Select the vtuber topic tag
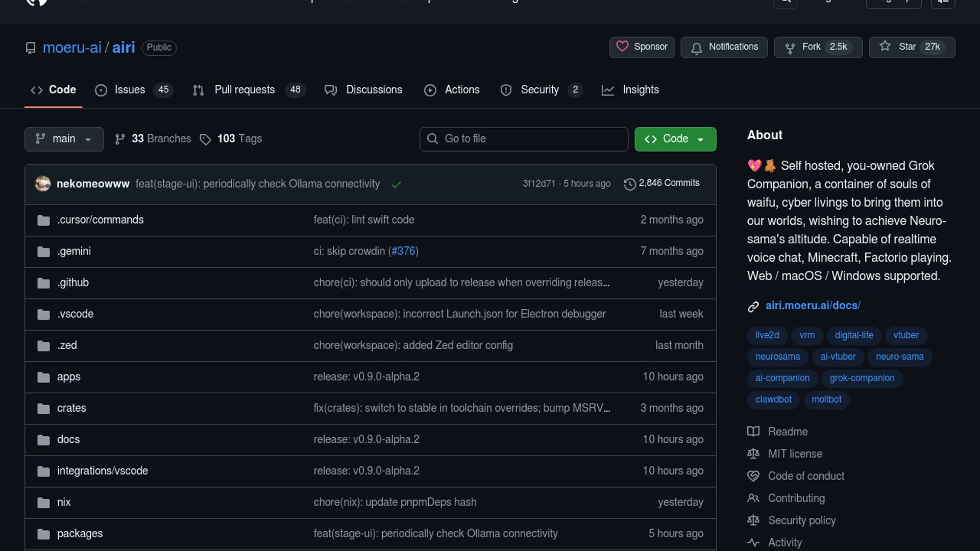The width and height of the screenshot is (980, 551). 905,335
